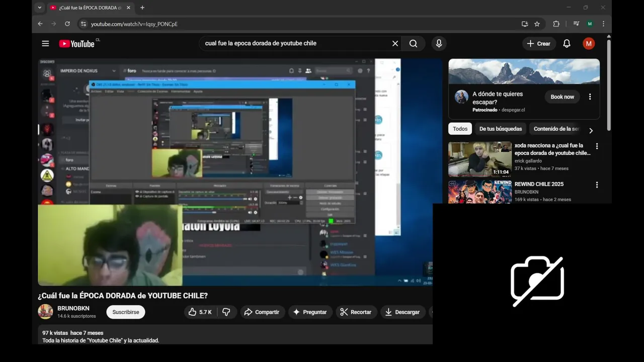The width and height of the screenshot is (644, 362).
Task: Open xoda reacciona video thumbnail
Action: (x=480, y=159)
